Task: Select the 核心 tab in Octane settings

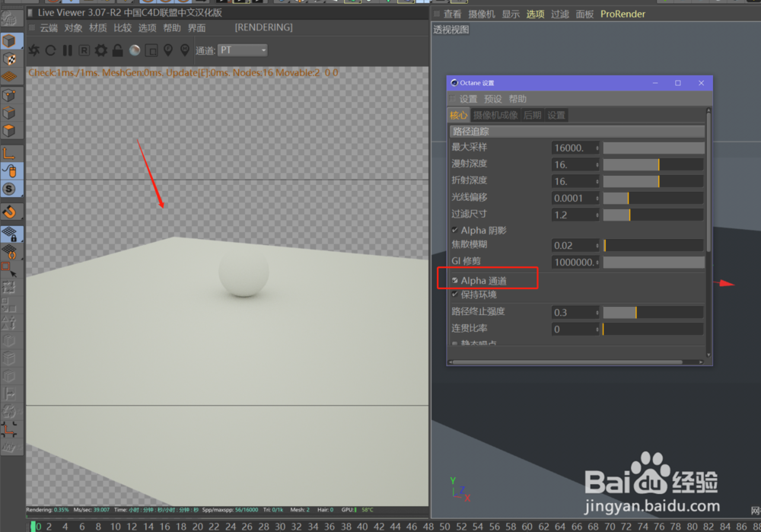Action: 458,115
